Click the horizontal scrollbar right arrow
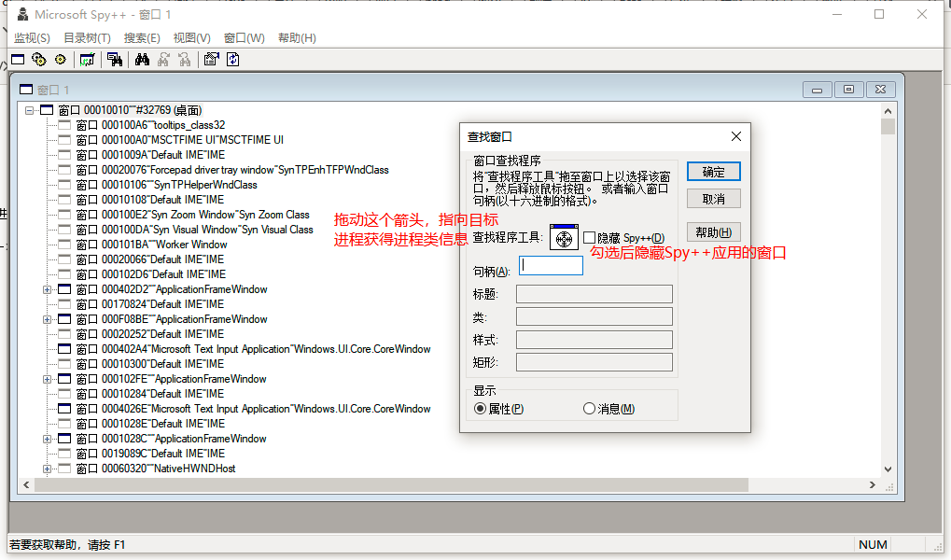The image size is (951, 560). click(873, 484)
